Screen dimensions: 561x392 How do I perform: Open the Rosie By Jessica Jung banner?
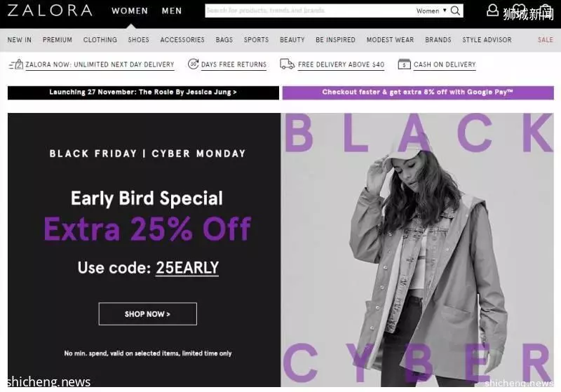(x=143, y=93)
